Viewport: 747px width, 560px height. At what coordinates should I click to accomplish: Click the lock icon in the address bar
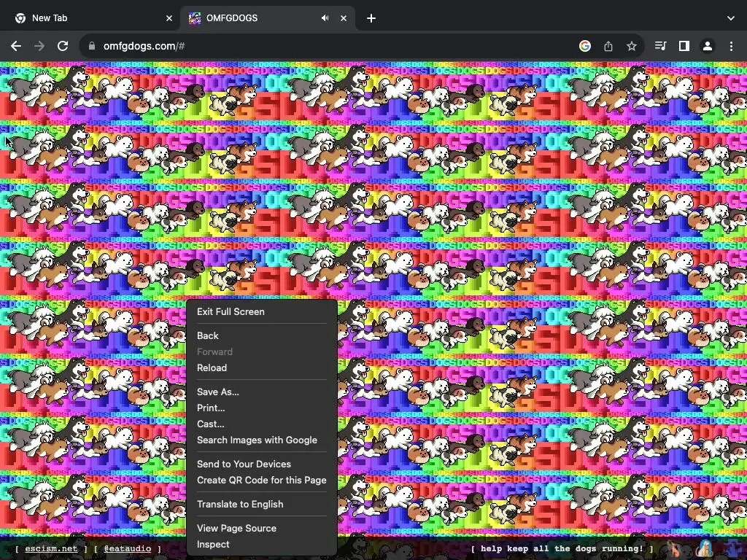click(92, 46)
